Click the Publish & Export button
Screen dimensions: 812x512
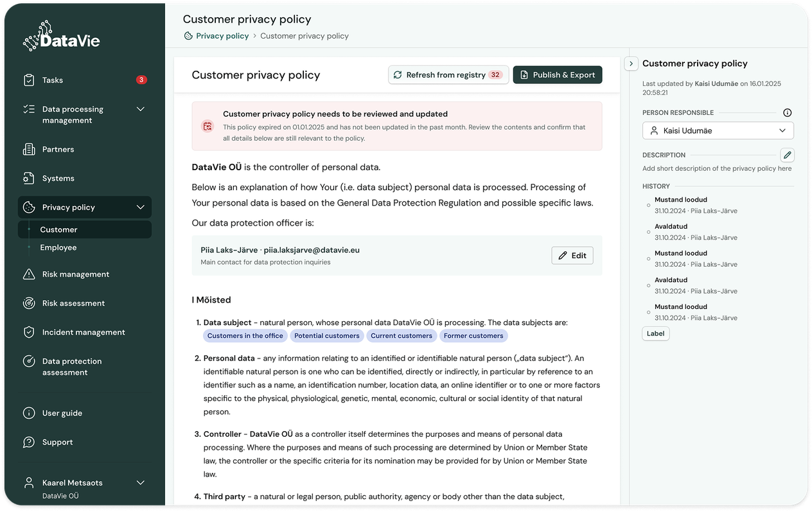(558, 75)
